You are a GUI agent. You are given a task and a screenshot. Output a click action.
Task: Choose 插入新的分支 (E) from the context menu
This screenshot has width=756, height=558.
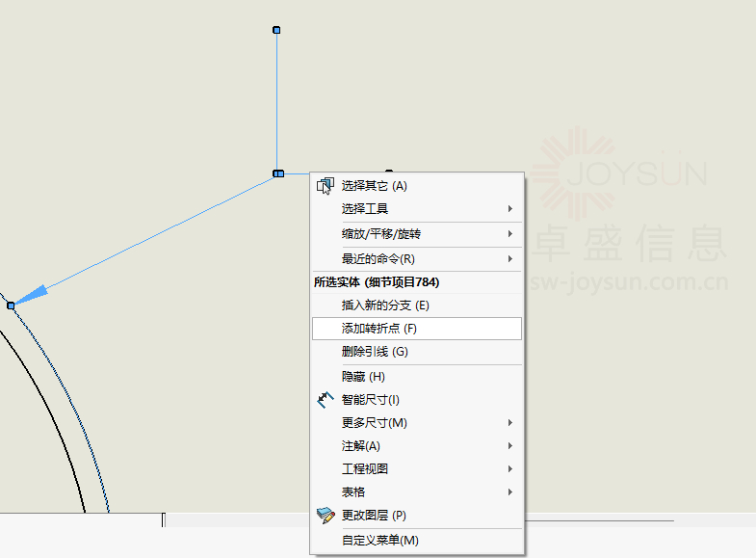click(x=385, y=306)
